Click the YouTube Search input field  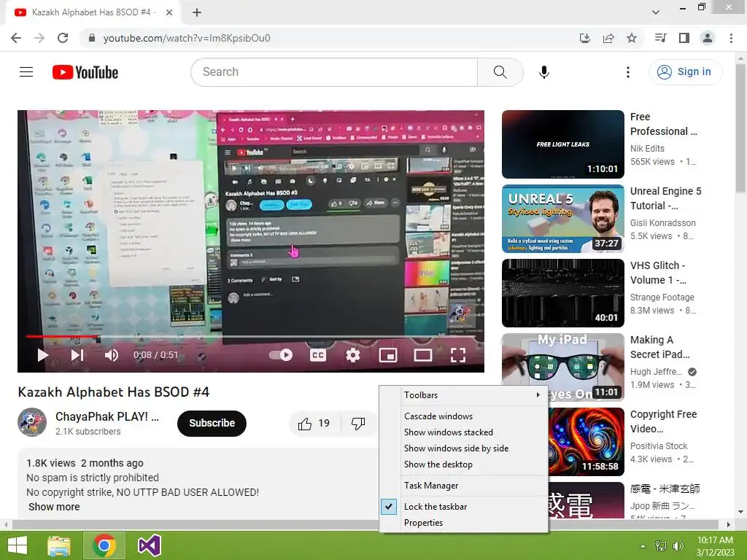coord(334,72)
